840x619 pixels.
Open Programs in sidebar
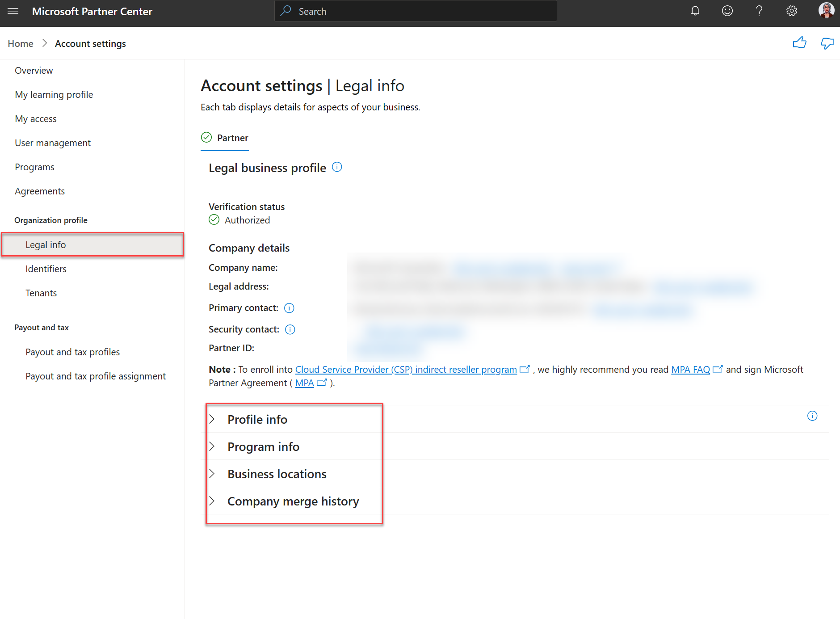34,167
